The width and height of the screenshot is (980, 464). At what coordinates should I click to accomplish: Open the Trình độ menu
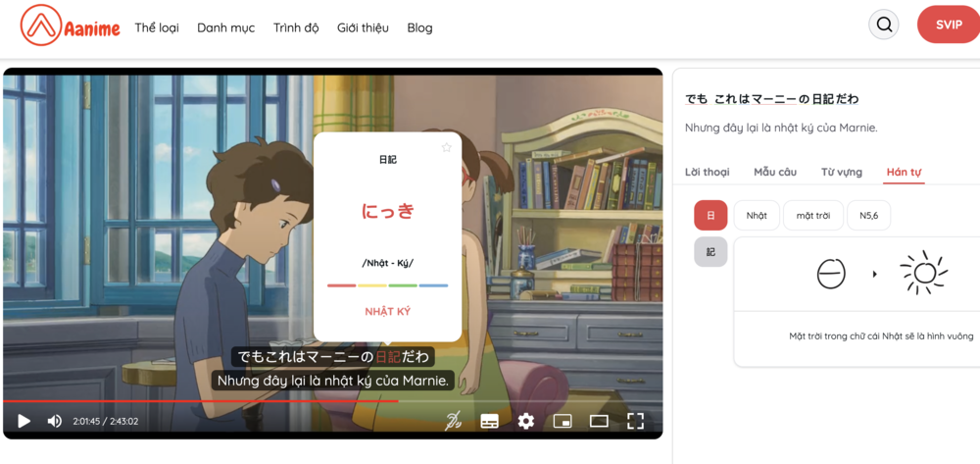296,27
